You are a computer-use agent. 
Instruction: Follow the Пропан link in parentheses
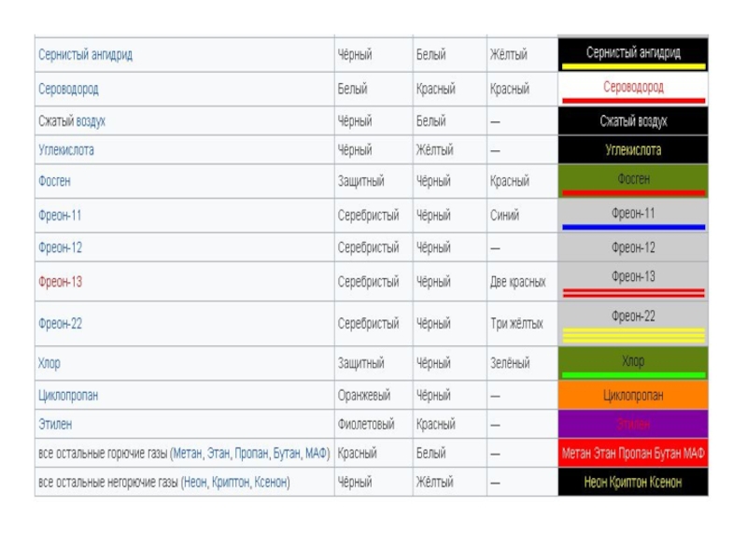(x=249, y=454)
